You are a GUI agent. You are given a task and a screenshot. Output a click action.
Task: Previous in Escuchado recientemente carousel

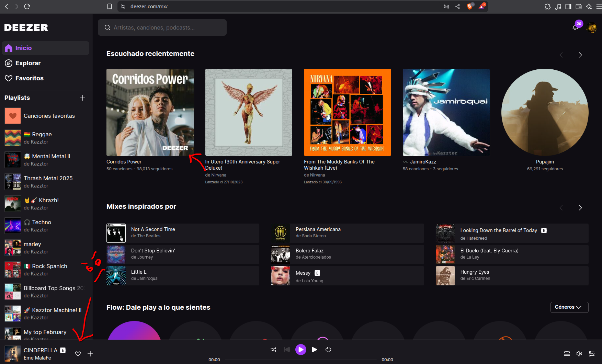coord(561,55)
